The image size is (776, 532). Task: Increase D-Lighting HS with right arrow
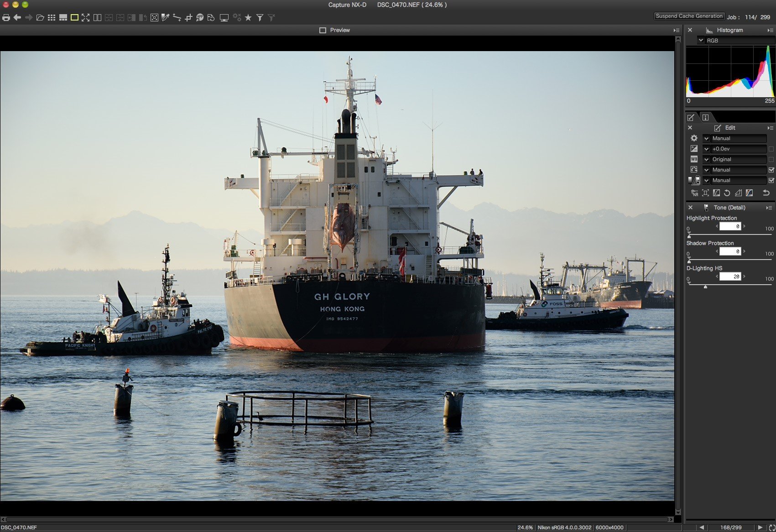coord(744,276)
